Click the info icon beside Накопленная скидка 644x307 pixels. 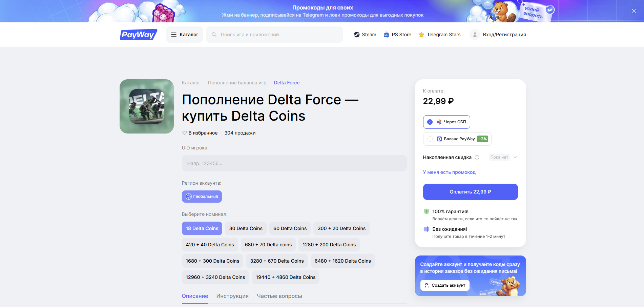[477, 157]
